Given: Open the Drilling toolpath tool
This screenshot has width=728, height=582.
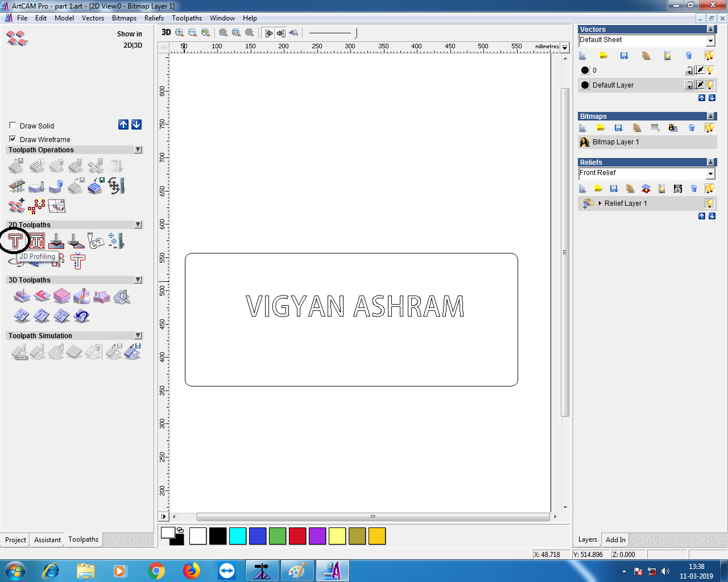Looking at the screenshot, I should 116,241.
